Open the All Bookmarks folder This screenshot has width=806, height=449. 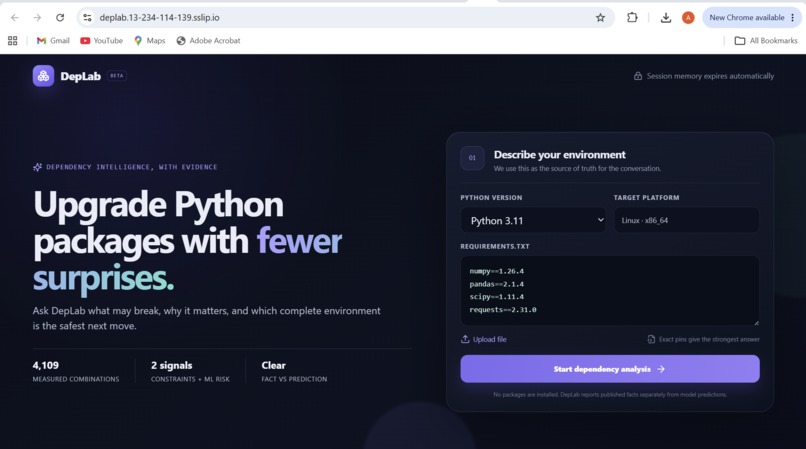click(x=766, y=41)
